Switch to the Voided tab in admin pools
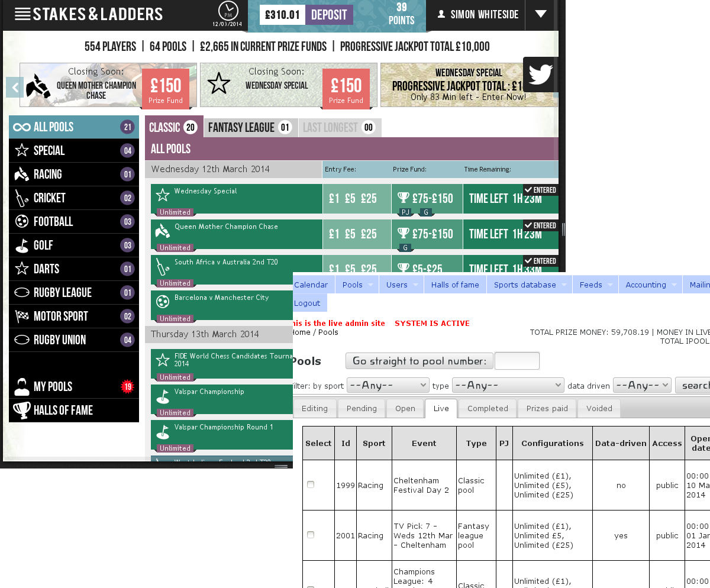710x588 pixels. (599, 408)
